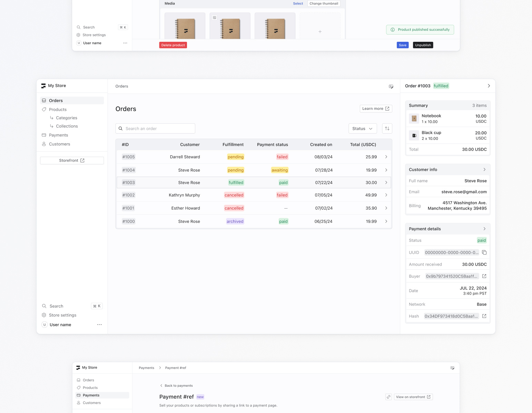Collapse the panel with the sidebar toggle icon
532x413 pixels.
point(391,86)
